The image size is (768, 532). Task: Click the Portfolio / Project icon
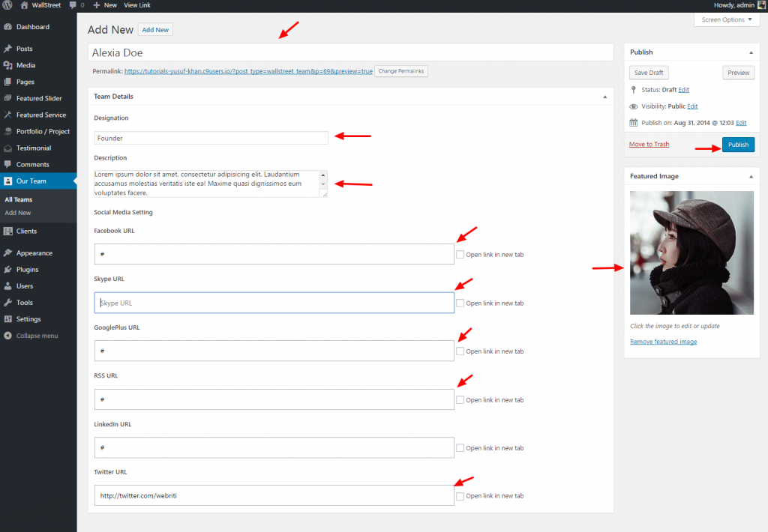(7, 131)
